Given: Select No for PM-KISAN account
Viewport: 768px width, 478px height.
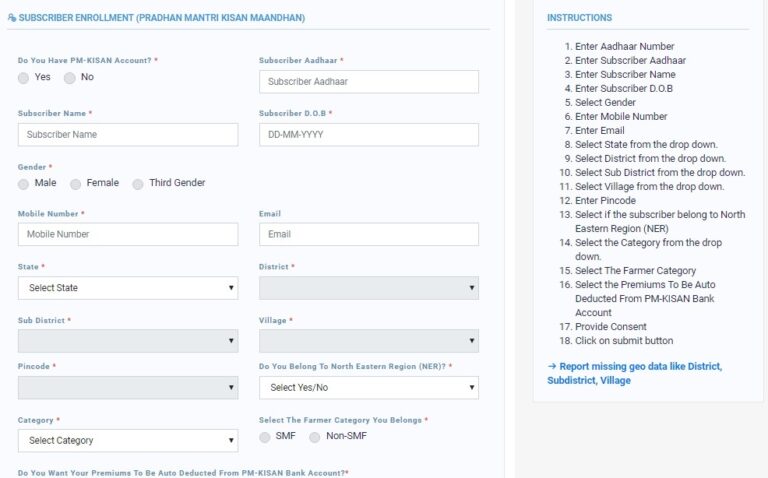Looking at the screenshot, I should (70, 78).
